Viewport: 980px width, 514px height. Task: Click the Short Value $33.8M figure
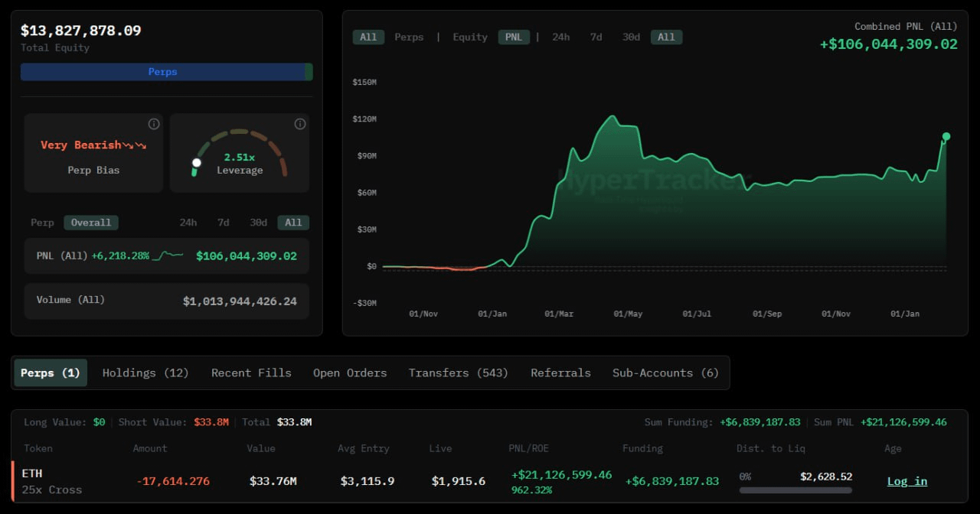pos(211,422)
